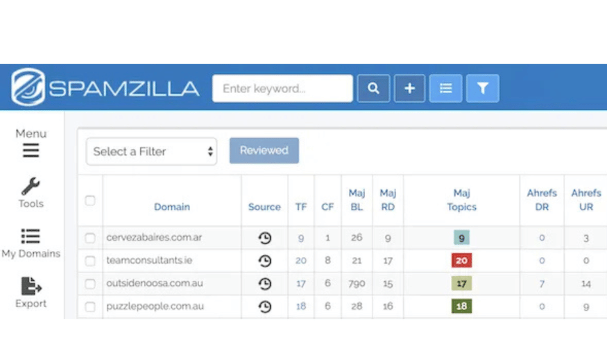Sort by the Domain column header
Screen dimensions: 607x364
pos(172,207)
